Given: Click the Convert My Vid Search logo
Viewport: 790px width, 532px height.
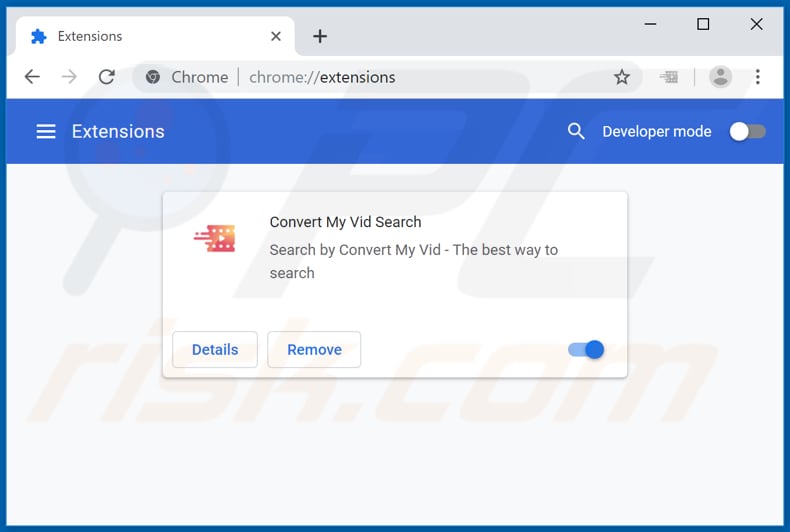Looking at the screenshot, I should coord(215,238).
